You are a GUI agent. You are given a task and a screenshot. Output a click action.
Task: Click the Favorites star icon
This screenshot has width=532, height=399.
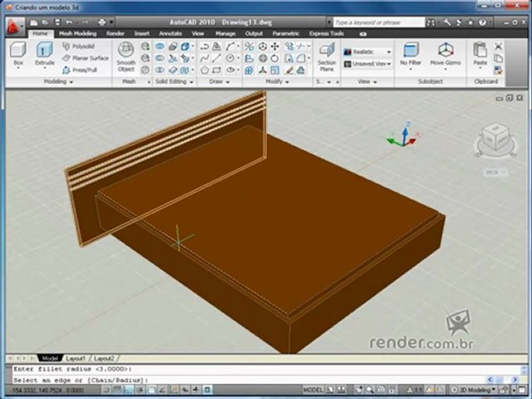470,22
